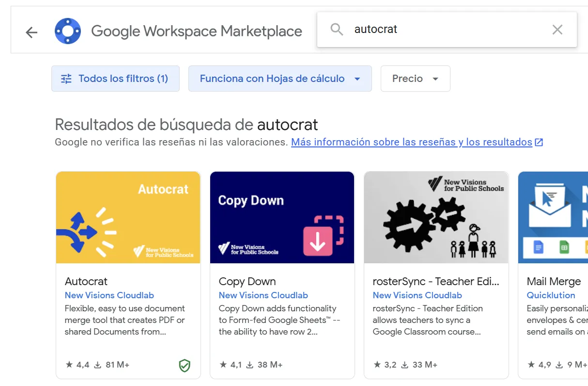Open New Visions Cloudlab under Copy Down

pos(263,295)
